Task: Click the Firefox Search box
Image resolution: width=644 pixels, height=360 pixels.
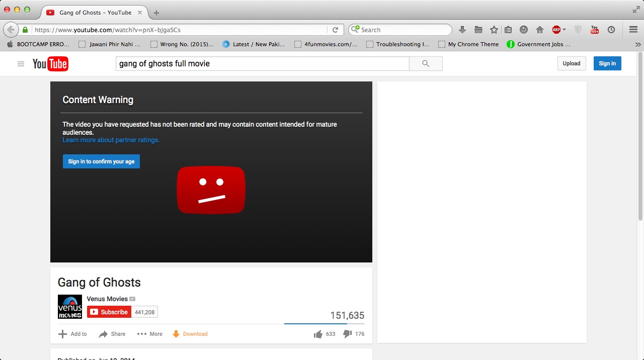Action: pyautogui.click(x=401, y=30)
